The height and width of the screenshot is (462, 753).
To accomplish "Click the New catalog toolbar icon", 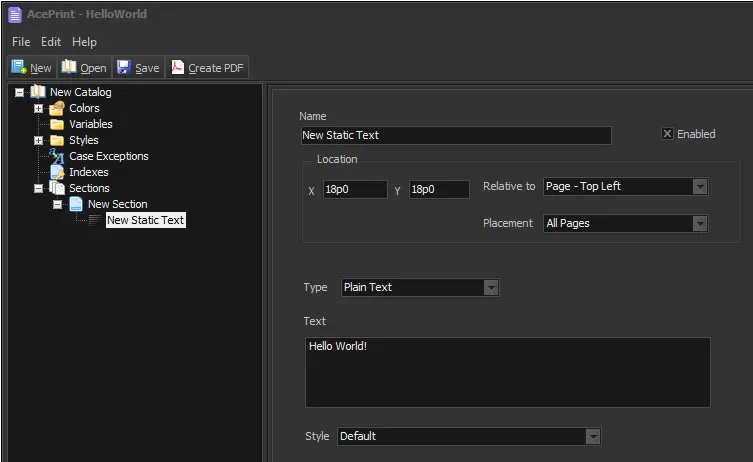I will pos(19,68).
